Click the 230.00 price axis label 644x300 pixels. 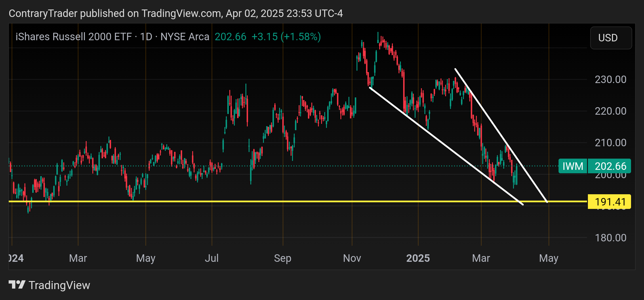click(611, 79)
